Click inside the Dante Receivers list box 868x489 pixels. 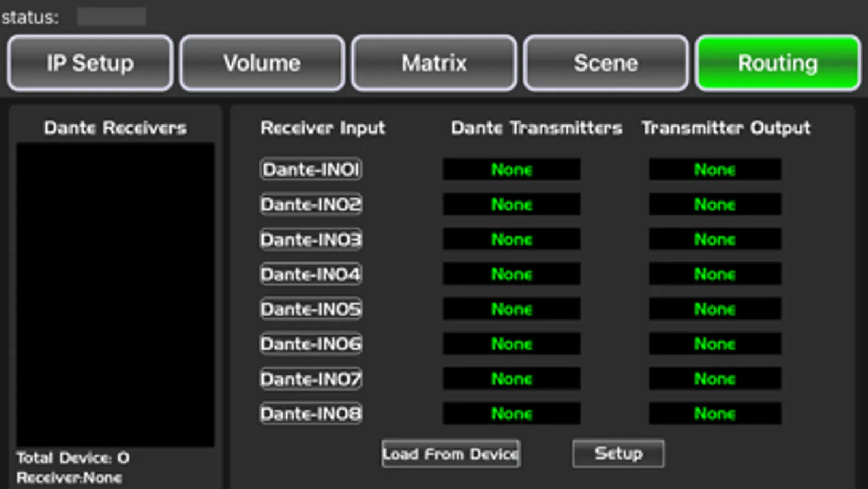[115, 294]
